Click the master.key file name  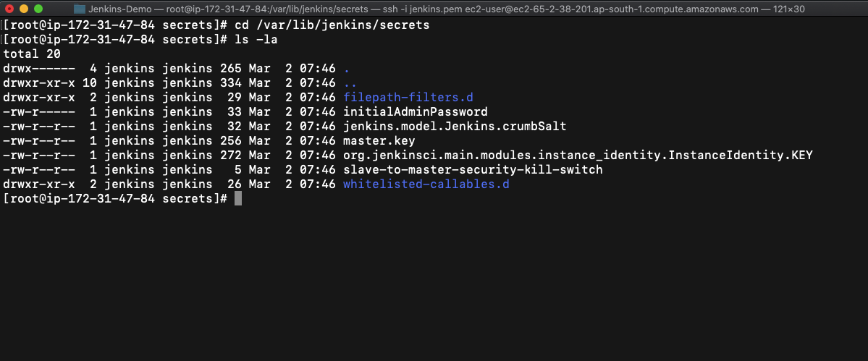[379, 140]
